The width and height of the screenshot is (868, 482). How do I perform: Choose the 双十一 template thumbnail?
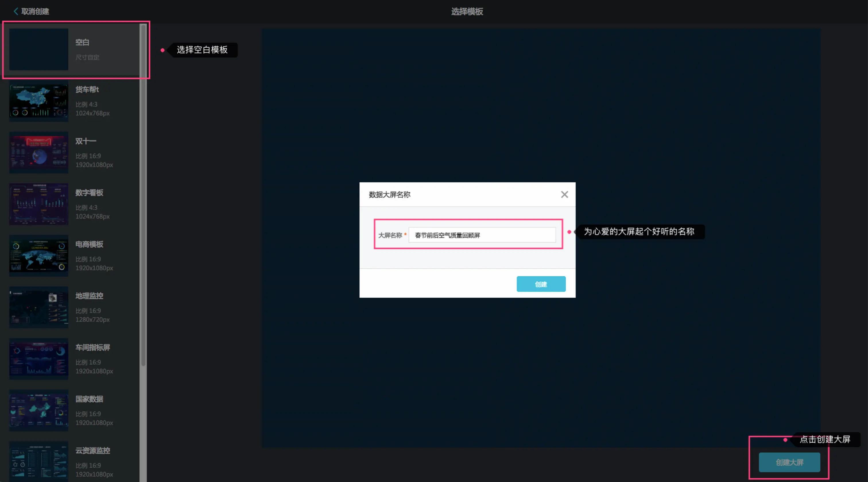click(x=39, y=153)
